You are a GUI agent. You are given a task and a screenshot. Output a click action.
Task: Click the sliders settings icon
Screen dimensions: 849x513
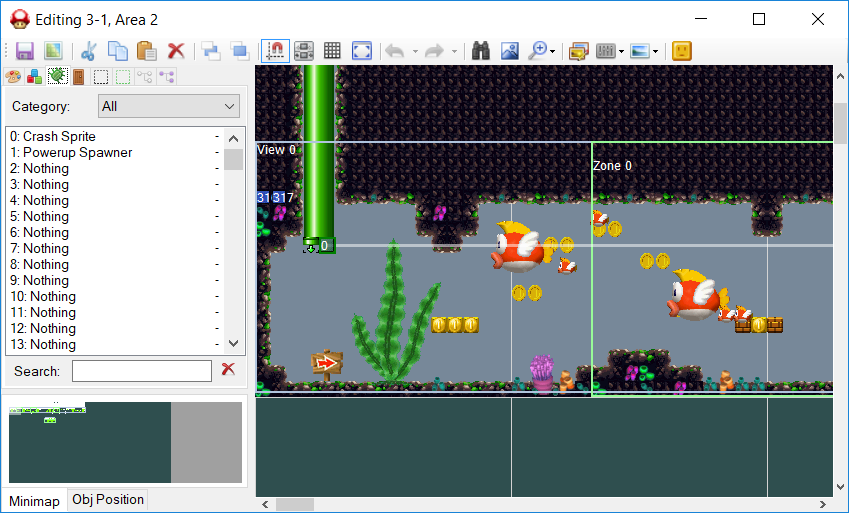tap(606, 51)
